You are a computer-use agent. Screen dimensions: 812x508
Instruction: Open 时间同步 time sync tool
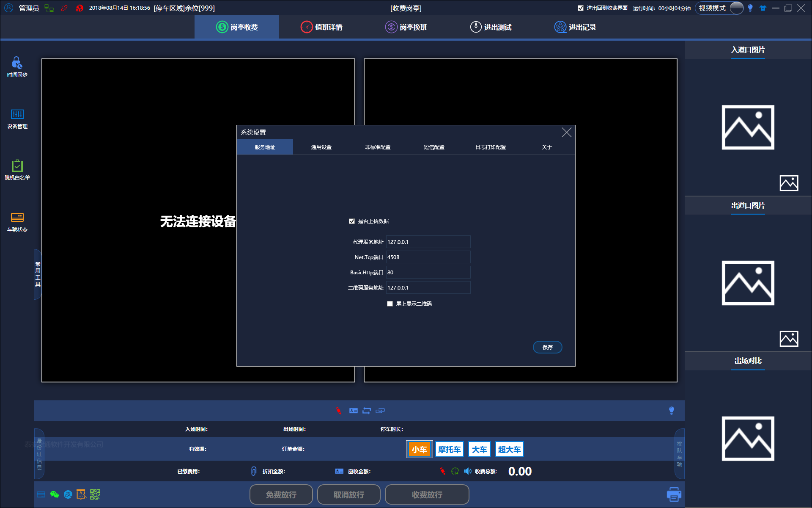tap(17, 67)
